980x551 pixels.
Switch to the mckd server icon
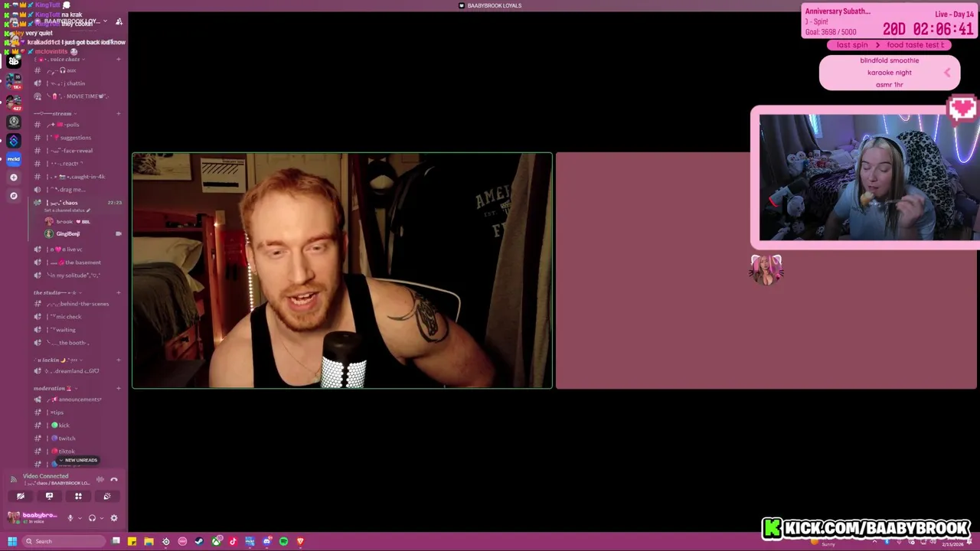point(14,159)
